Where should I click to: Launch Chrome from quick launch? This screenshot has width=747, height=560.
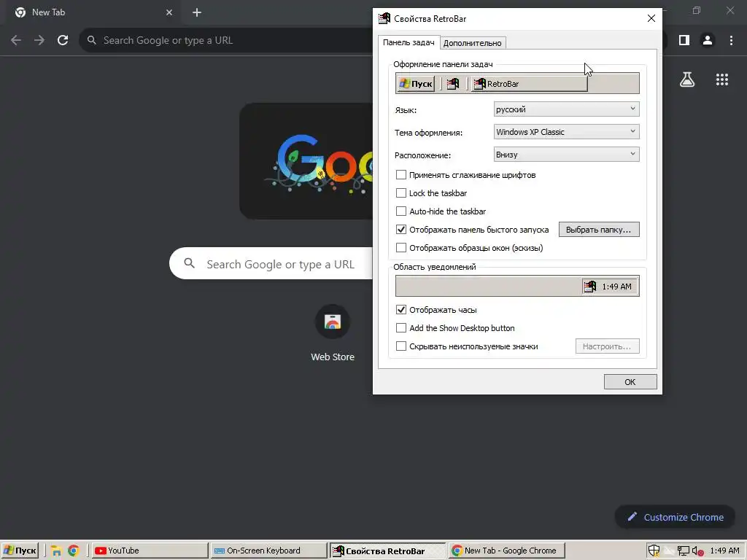pos(74,551)
